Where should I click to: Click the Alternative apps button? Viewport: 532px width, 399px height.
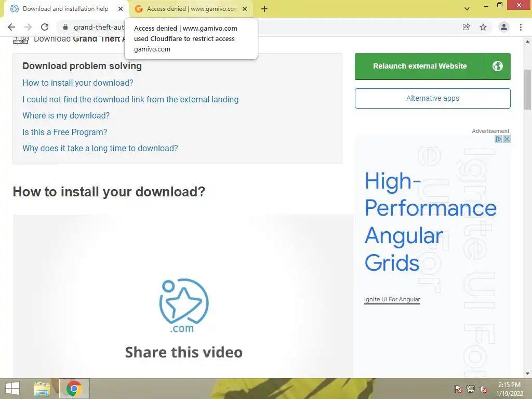click(433, 98)
